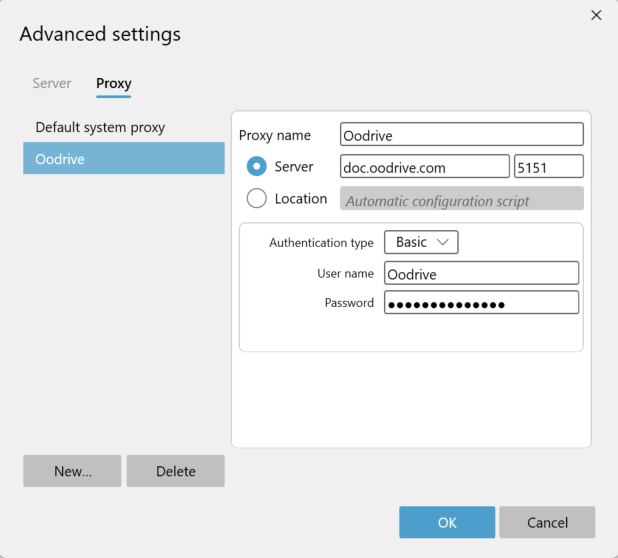Click the Automatic configuration script field

click(x=462, y=198)
